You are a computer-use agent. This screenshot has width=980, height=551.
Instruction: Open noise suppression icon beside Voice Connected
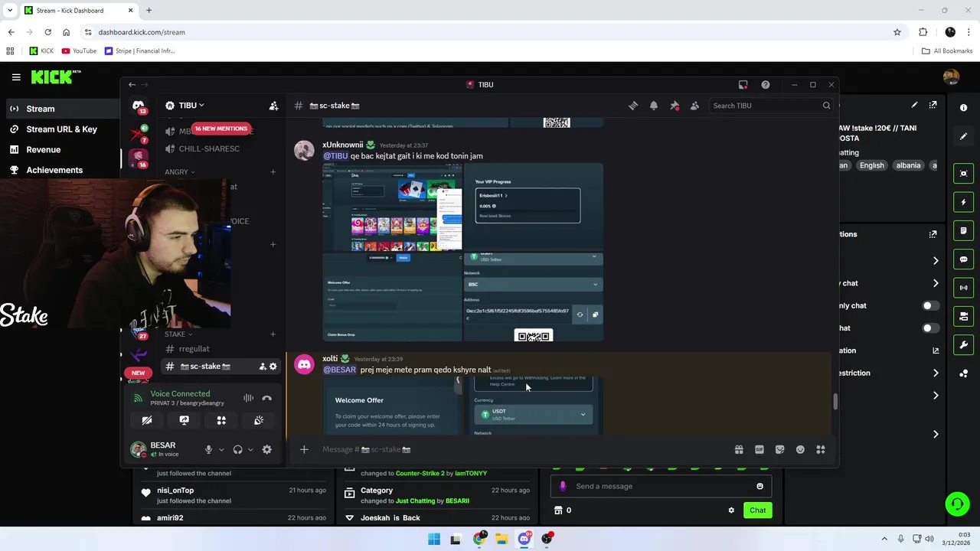(x=248, y=398)
